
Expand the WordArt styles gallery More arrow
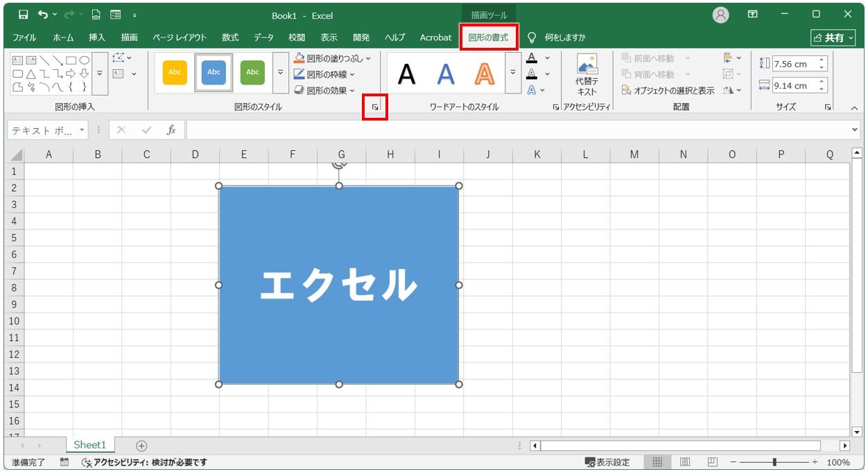click(x=513, y=72)
